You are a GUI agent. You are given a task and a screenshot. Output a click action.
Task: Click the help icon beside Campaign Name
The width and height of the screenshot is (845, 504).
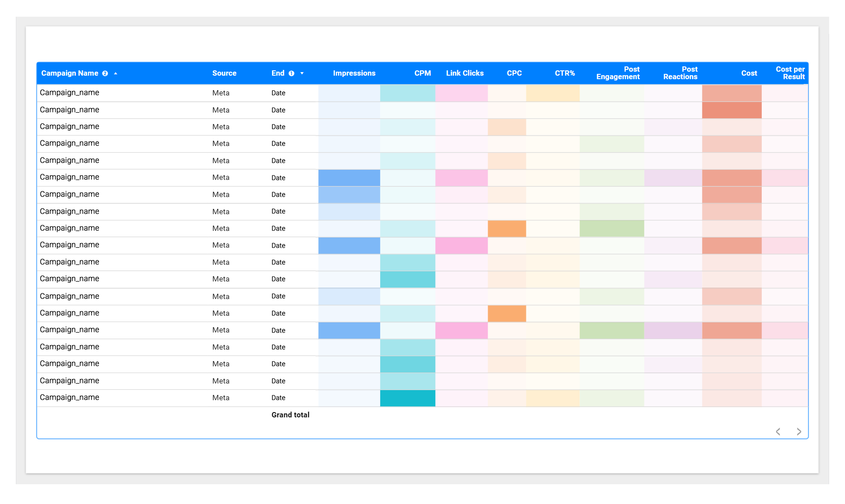click(x=105, y=73)
